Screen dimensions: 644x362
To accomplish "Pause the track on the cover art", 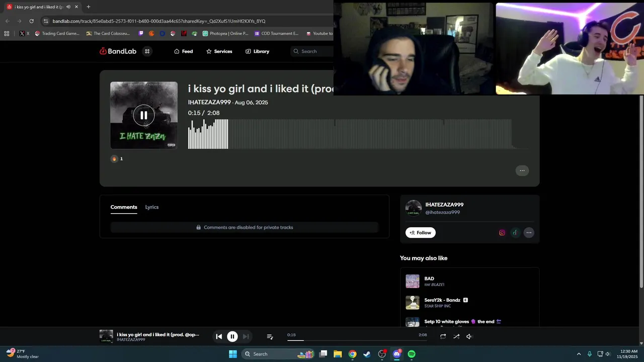I will pos(144,115).
